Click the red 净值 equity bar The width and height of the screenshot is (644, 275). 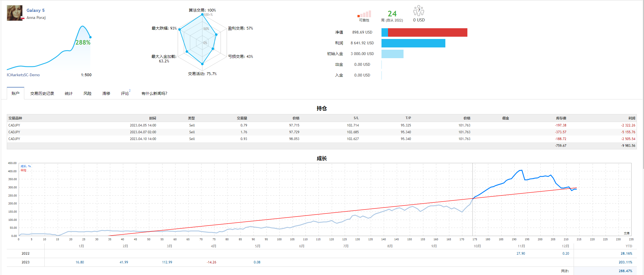428,32
